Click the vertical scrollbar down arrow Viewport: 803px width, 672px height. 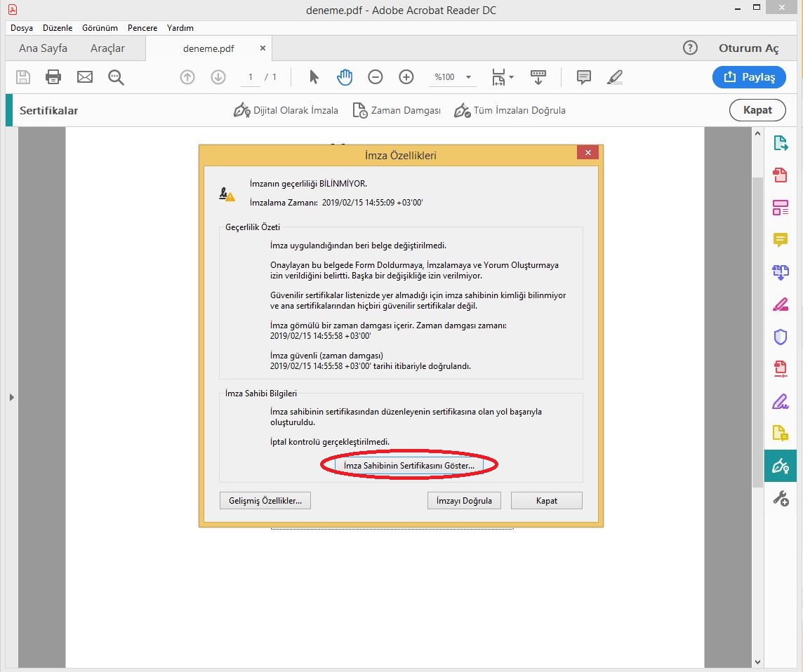click(758, 662)
